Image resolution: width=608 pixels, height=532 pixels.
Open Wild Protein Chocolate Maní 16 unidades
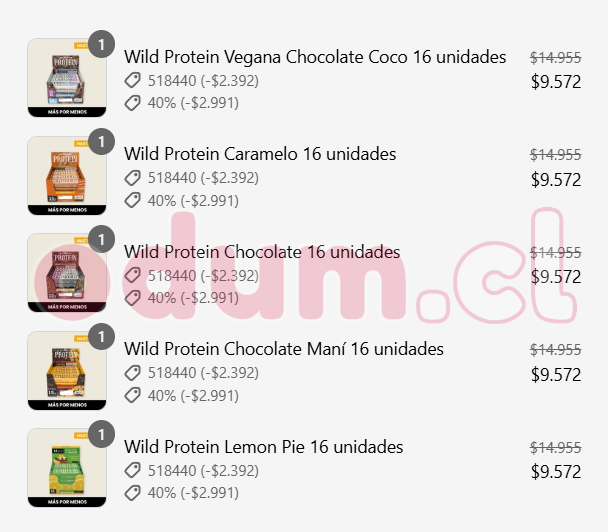[284, 349]
